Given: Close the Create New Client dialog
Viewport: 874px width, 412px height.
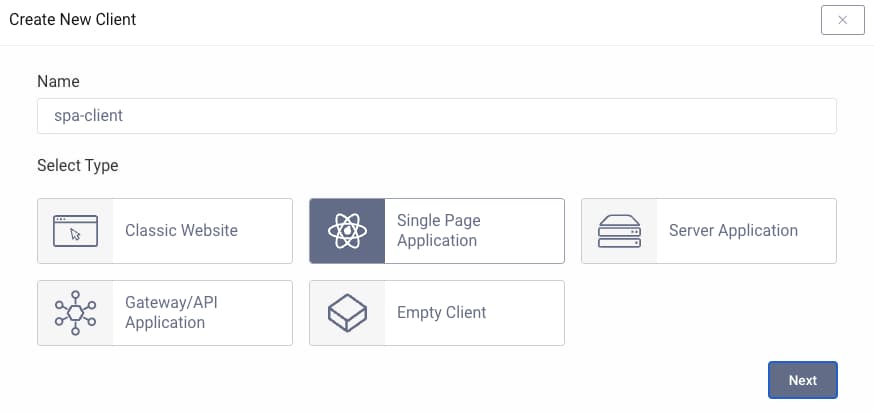Looking at the screenshot, I should pyautogui.click(x=842, y=20).
